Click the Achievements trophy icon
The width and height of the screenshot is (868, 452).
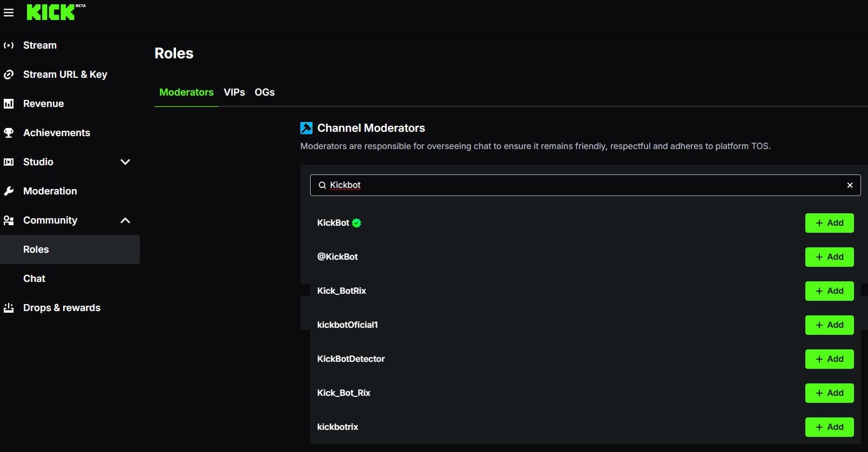(x=9, y=133)
